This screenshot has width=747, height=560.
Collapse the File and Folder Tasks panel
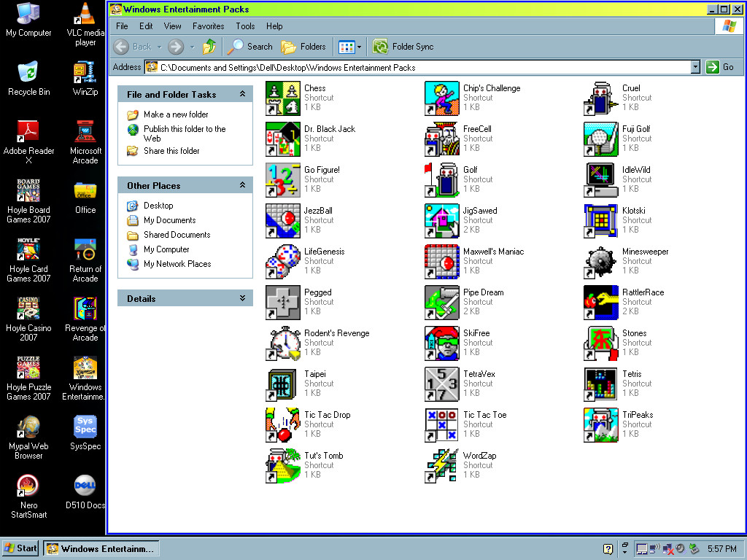(242, 94)
